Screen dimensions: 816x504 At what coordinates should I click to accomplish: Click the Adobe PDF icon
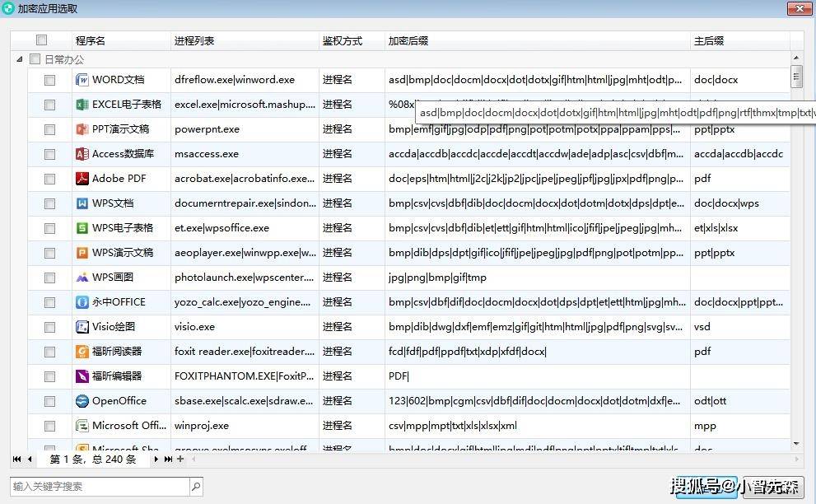click(82, 179)
